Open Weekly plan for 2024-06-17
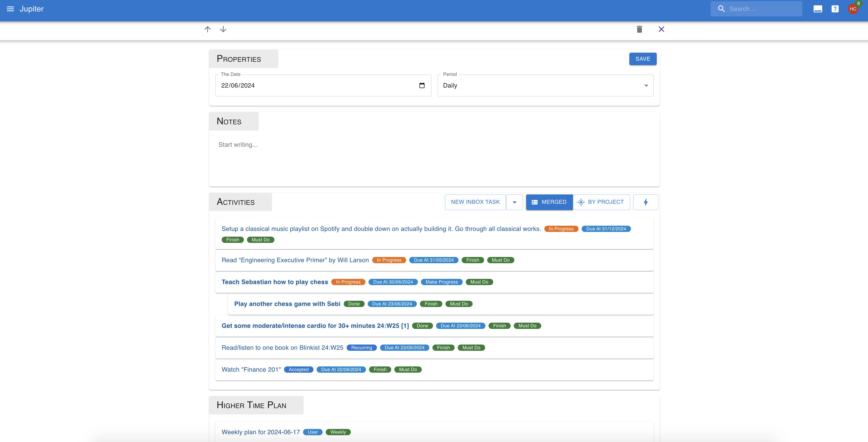Viewport: 868px width, 442px height. [261, 432]
